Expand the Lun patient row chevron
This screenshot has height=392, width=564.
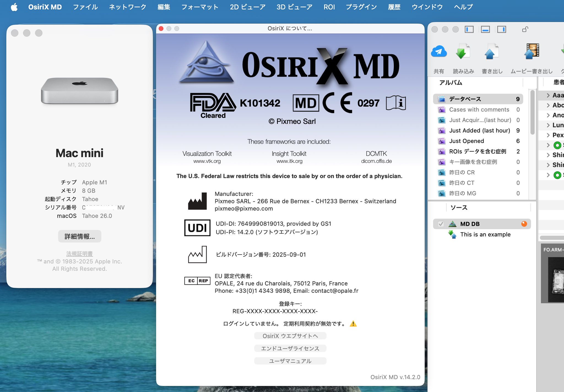tap(548, 125)
